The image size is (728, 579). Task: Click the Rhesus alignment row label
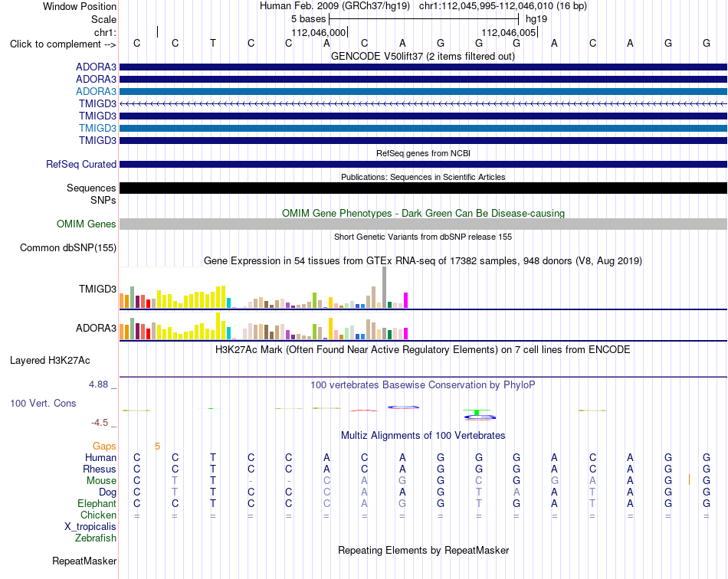click(x=100, y=469)
